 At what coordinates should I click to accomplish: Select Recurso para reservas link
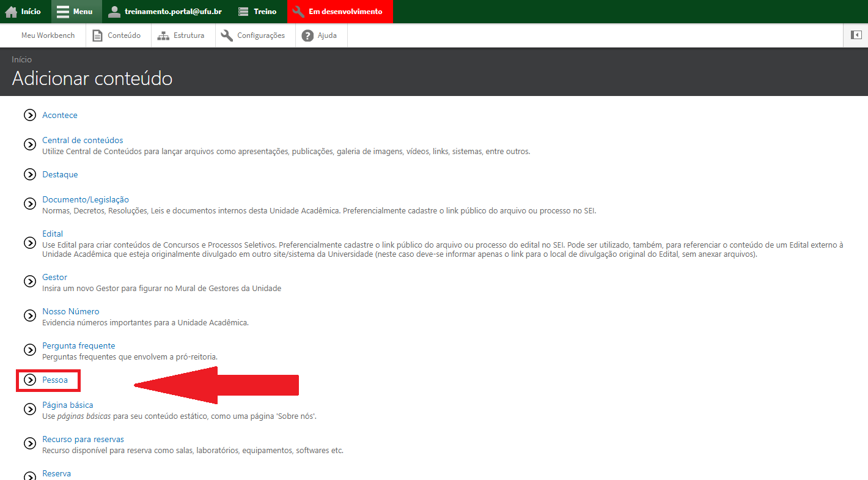tap(83, 439)
